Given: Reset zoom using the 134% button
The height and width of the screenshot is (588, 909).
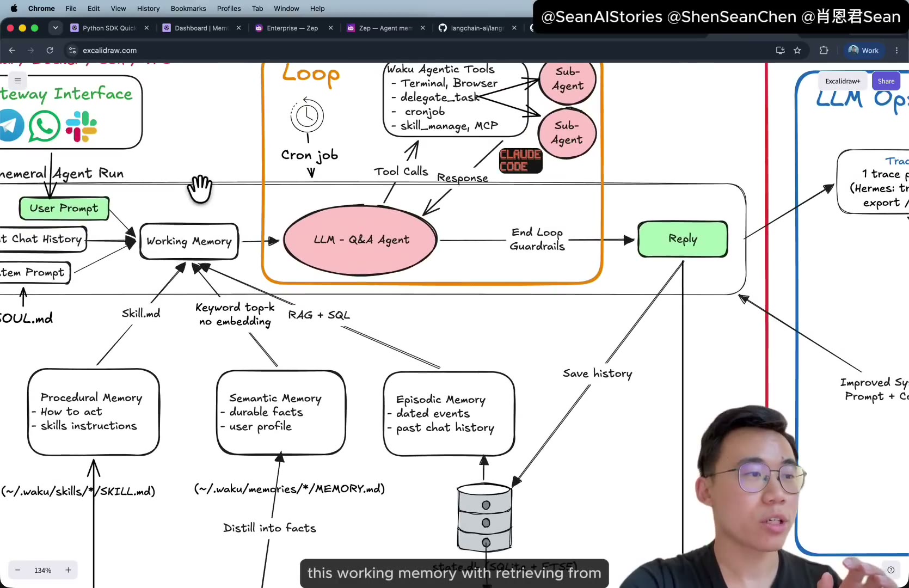Looking at the screenshot, I should 43,570.
